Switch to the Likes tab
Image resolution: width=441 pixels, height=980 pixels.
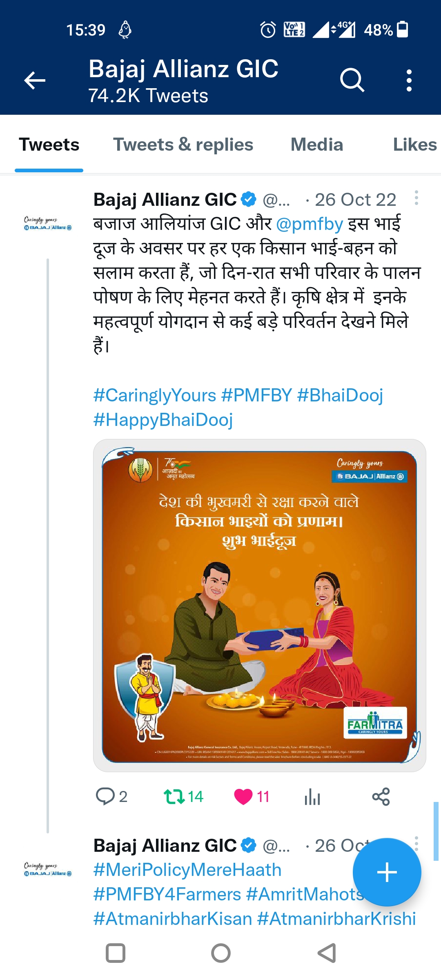(414, 145)
